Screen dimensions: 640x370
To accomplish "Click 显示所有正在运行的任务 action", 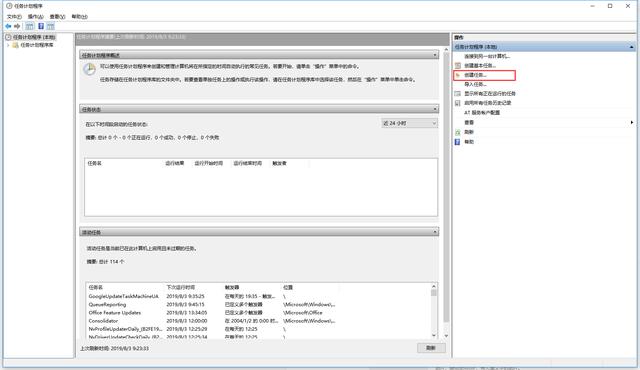I will point(490,93).
